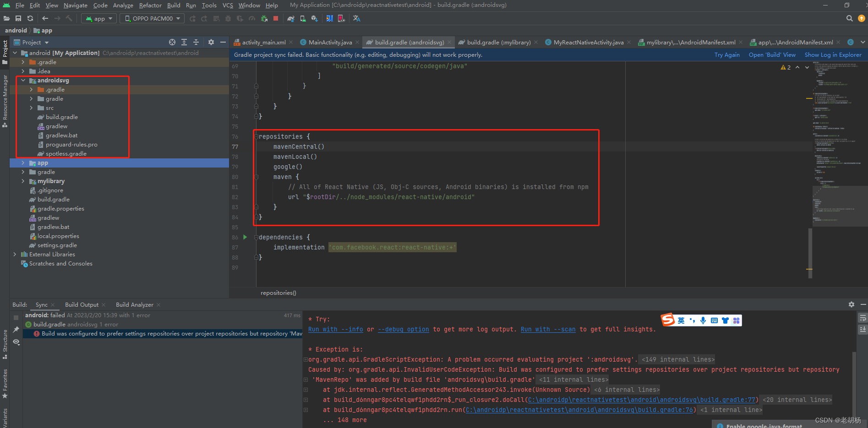This screenshot has height=428, width=868.
Task: Open file with the folder toolbar icon
Action: pyautogui.click(x=6, y=18)
